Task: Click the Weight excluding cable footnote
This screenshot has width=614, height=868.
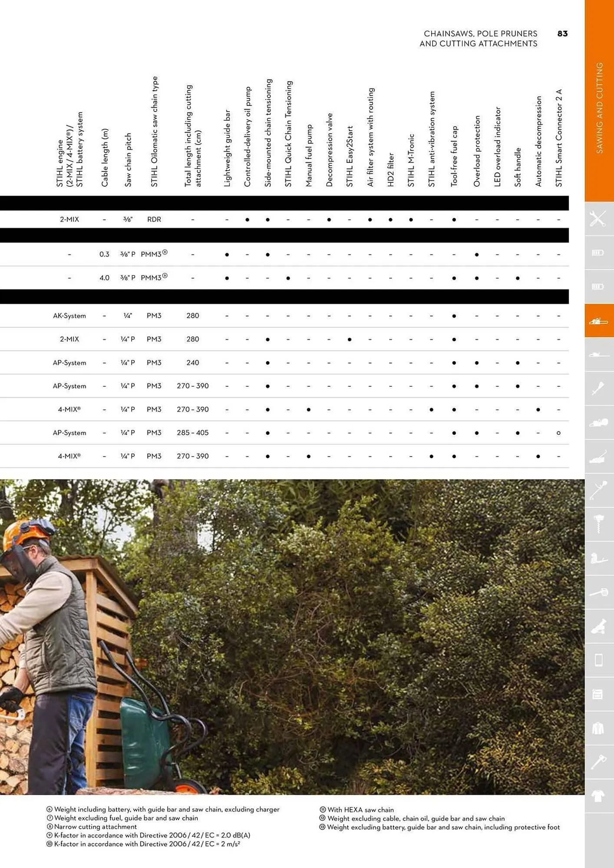Action: [x=412, y=819]
